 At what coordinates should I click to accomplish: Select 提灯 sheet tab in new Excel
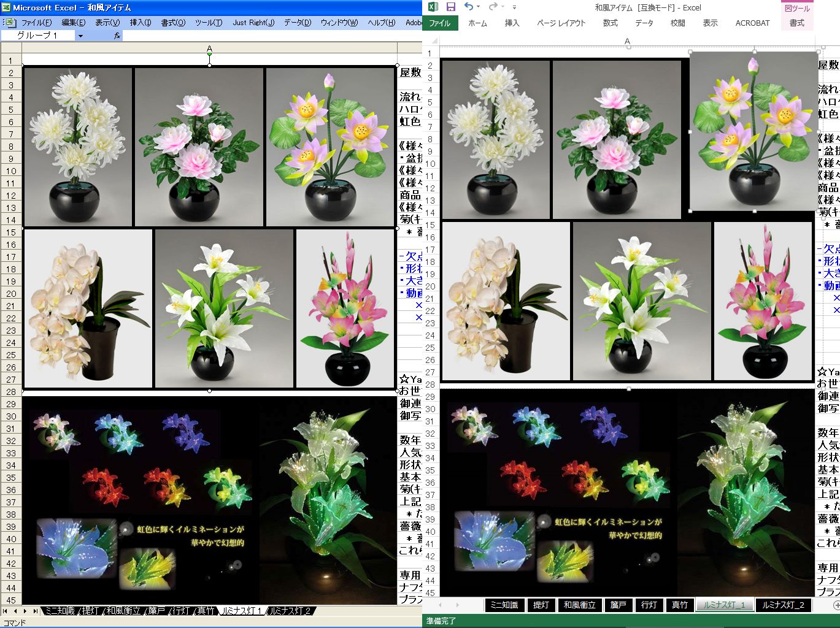(541, 605)
